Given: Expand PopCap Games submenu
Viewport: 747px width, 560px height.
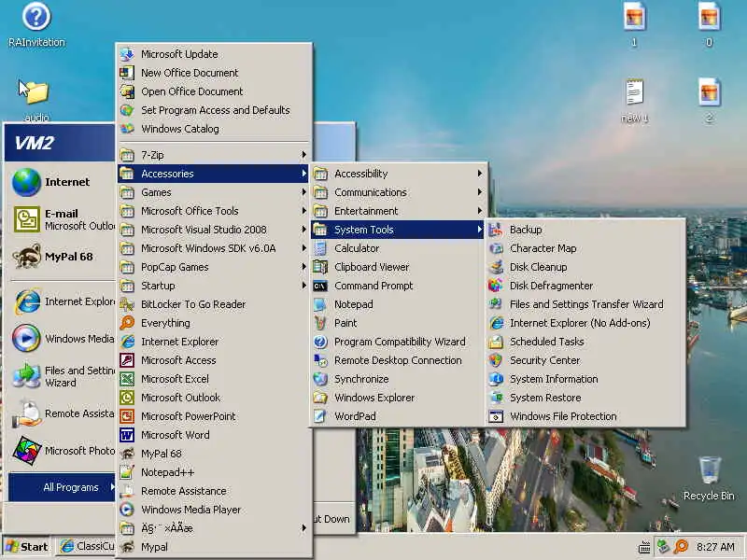Looking at the screenshot, I should 214,267.
